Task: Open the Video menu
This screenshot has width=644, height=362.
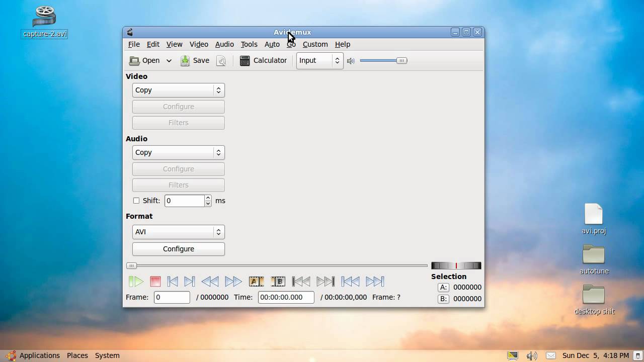Action: coord(199,44)
